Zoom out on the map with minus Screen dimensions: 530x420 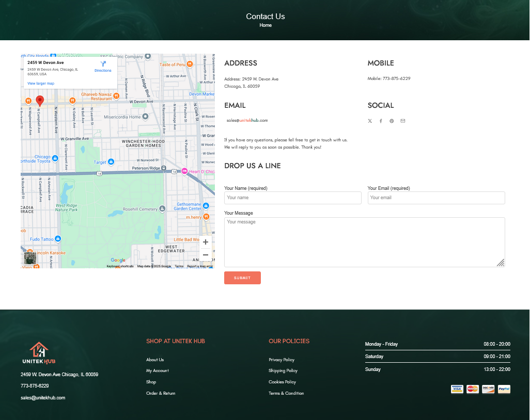(x=206, y=255)
